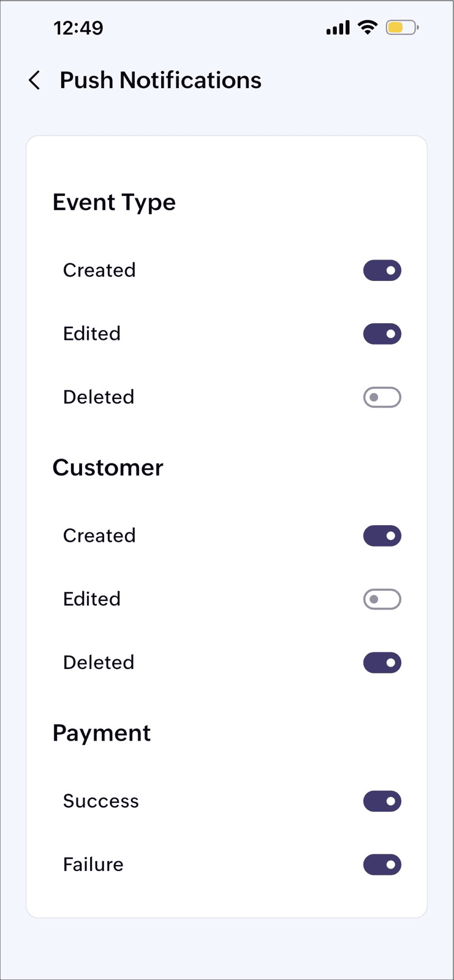Tap the Success label under Payment
Viewport: 454px width, 980px height.
tap(101, 801)
